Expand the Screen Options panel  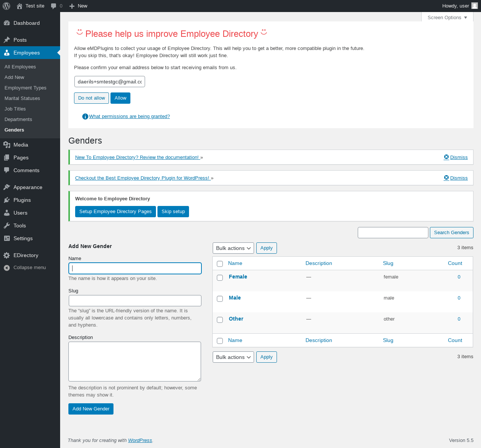coord(447,17)
